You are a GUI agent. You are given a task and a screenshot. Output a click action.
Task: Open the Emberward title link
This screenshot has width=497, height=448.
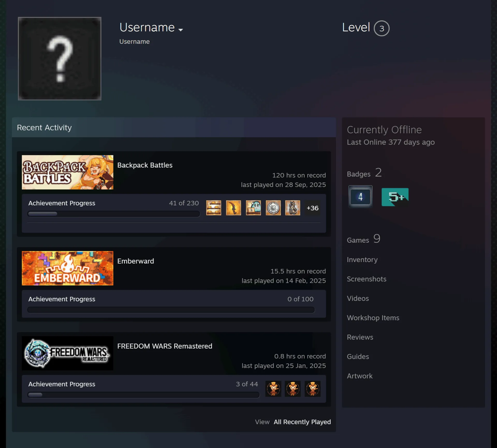pyautogui.click(x=136, y=261)
